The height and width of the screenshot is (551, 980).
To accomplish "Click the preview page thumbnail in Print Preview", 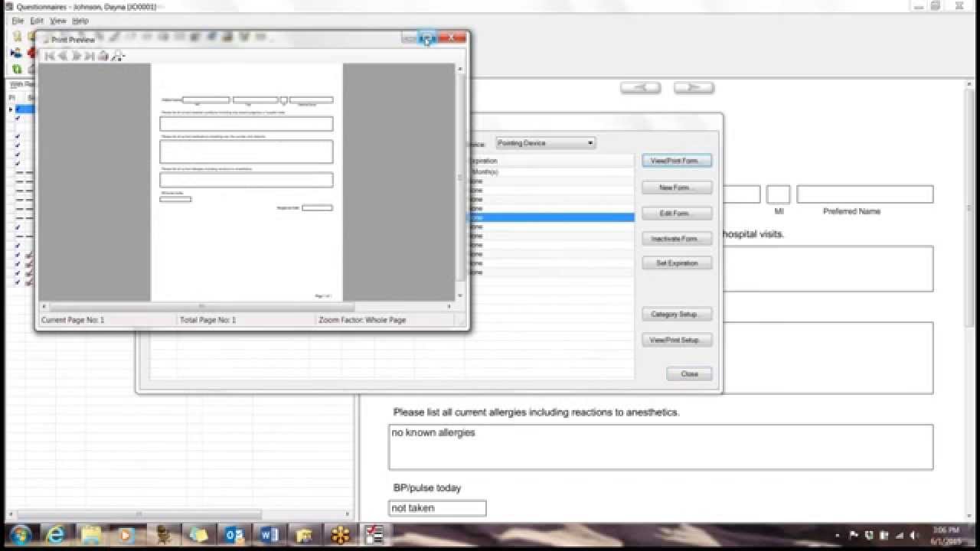I will click(x=247, y=182).
